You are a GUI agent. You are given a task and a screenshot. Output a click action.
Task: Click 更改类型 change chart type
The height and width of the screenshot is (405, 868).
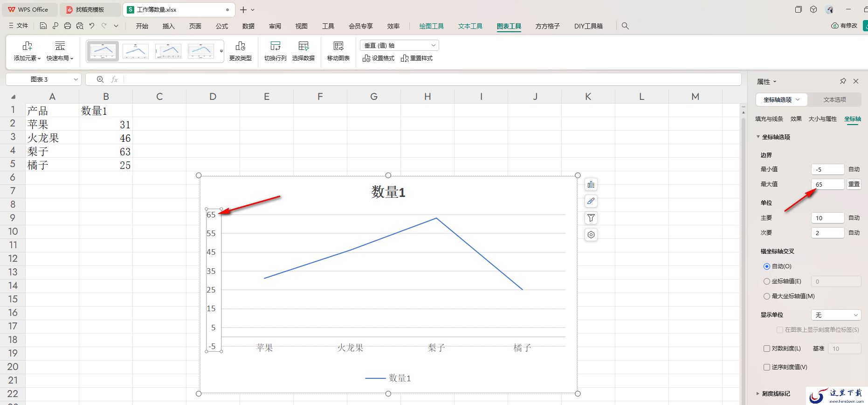(241, 51)
